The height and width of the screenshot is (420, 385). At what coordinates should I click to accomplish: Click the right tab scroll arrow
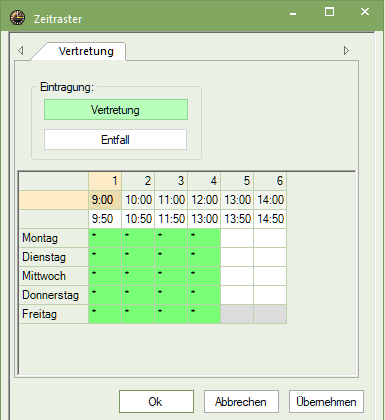tap(346, 51)
